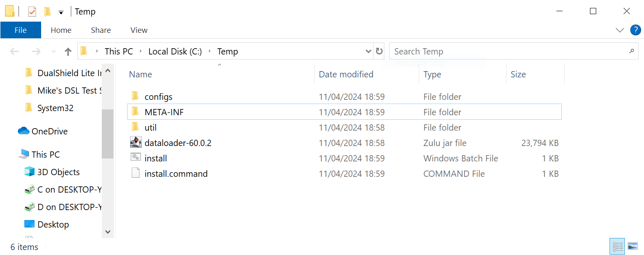Select the install batch file icon
Image resolution: width=644 pixels, height=255 pixels.
135,158
